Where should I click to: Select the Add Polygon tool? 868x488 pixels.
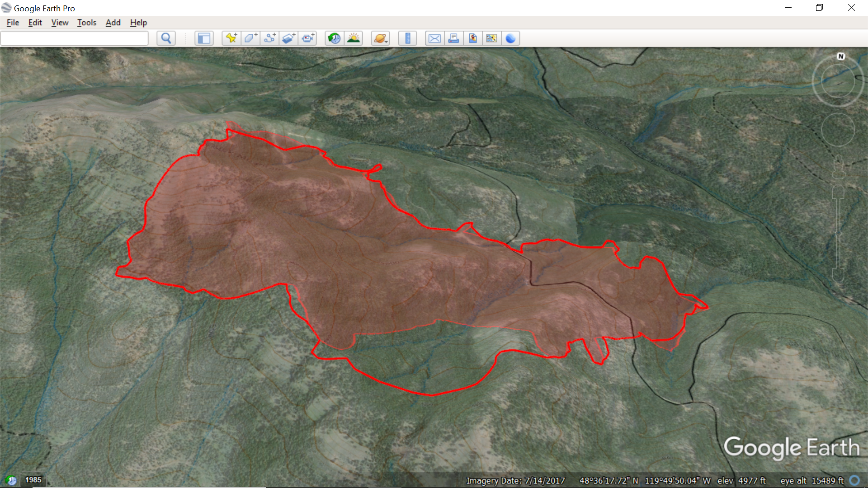coord(250,38)
